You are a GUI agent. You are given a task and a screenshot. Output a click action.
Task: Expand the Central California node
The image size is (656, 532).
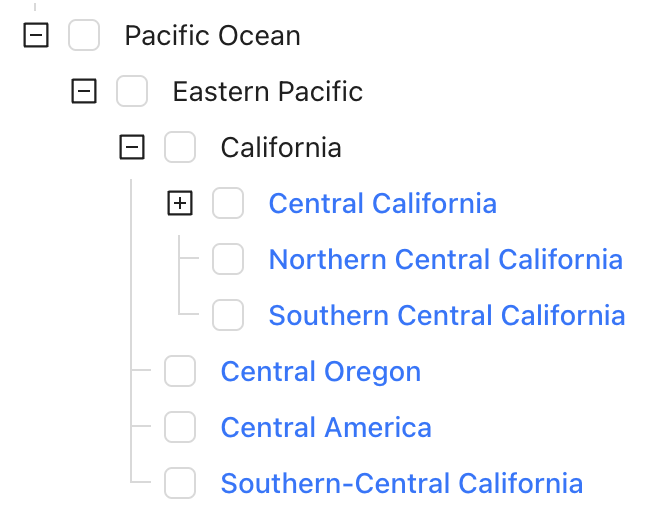click(180, 204)
